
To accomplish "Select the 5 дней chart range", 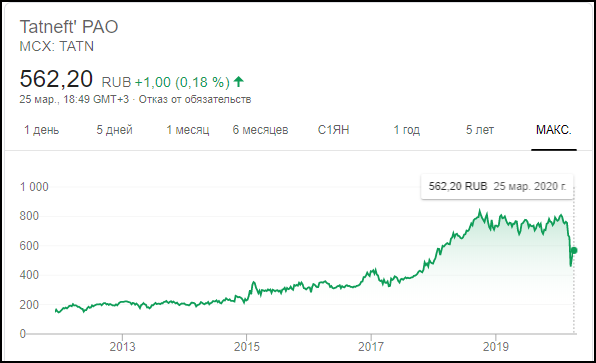I will [114, 130].
